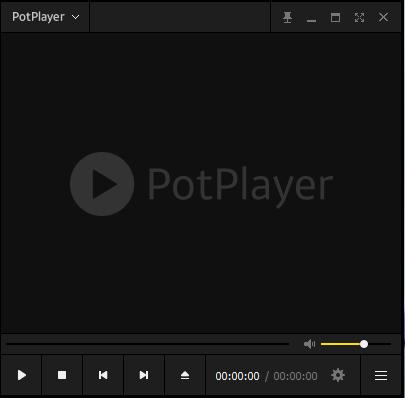Switch to fullscreen mode
This screenshot has height=398, width=405.
pos(359,17)
